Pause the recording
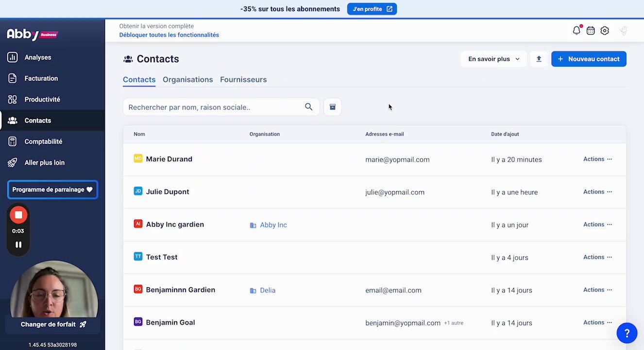Screen dimensions: 644x350 point(18,245)
